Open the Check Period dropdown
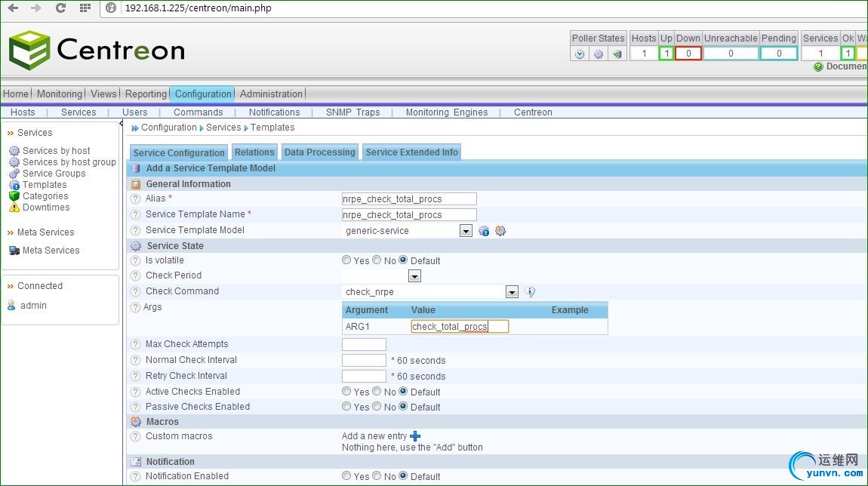Viewport: 868px width, 486px height. click(x=414, y=276)
